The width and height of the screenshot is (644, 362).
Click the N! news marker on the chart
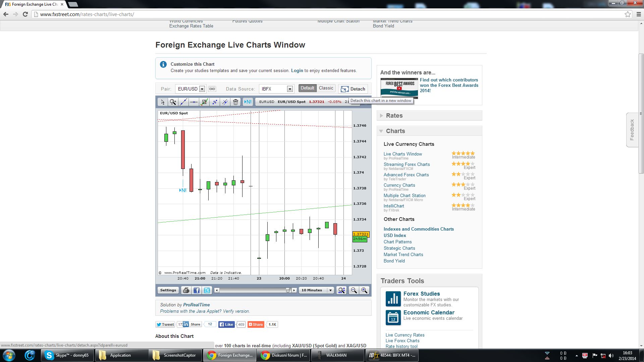click(183, 190)
